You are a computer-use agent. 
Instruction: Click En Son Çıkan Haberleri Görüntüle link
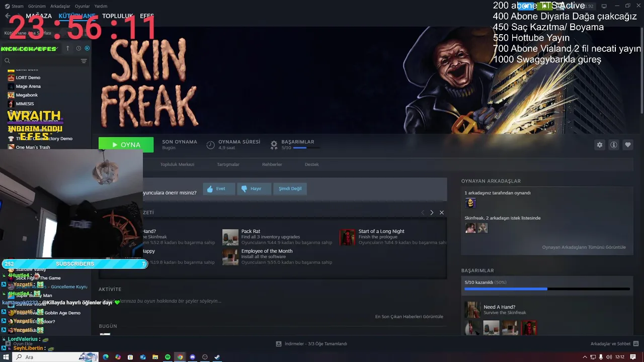tap(409, 317)
